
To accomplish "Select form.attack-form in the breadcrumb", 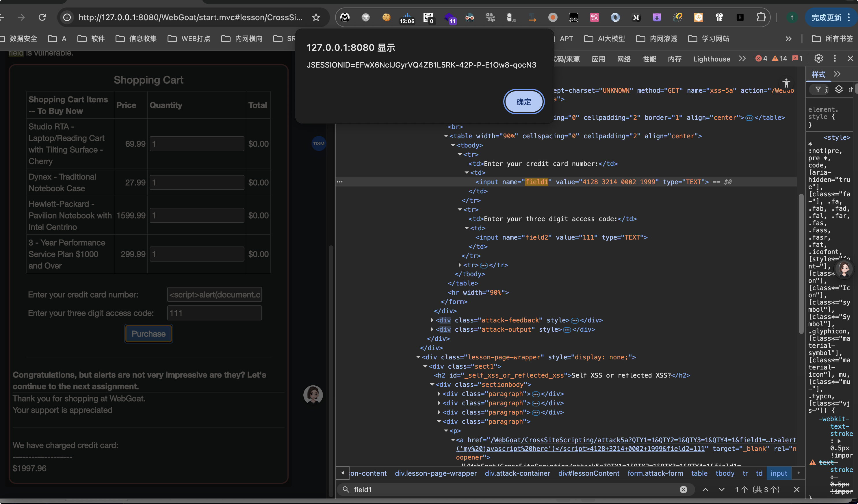I will (x=655, y=473).
